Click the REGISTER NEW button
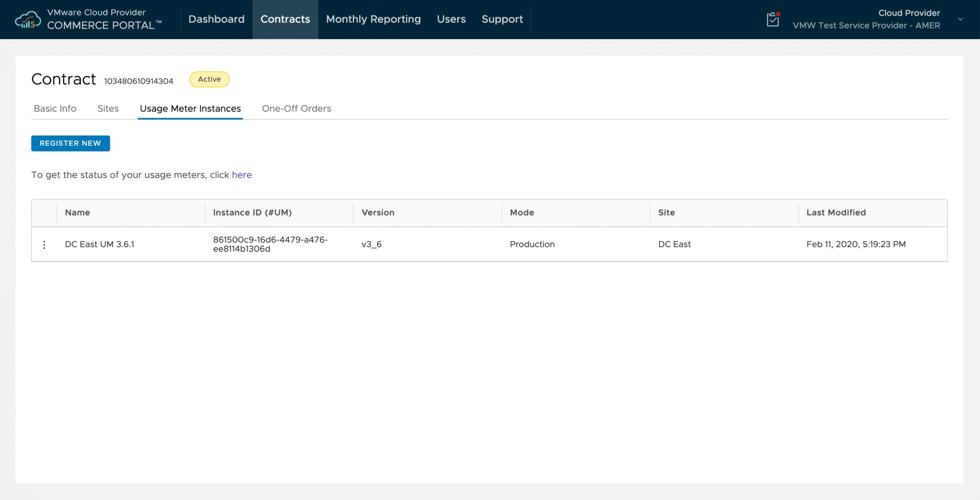This screenshot has width=980, height=500. [x=70, y=143]
